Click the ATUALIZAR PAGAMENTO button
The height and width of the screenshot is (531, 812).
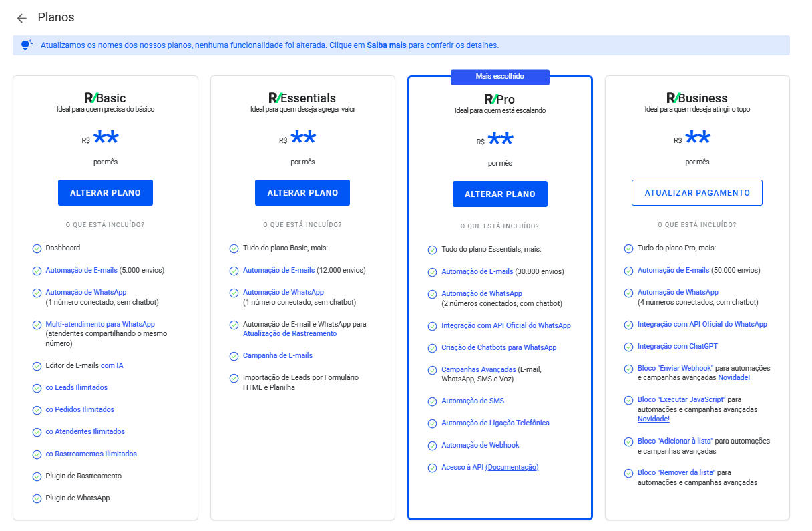696,193
